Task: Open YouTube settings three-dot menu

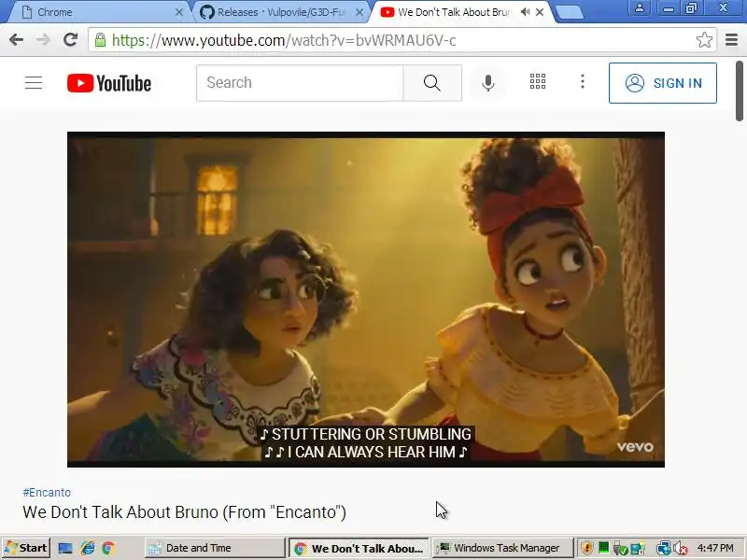Action: [x=582, y=82]
